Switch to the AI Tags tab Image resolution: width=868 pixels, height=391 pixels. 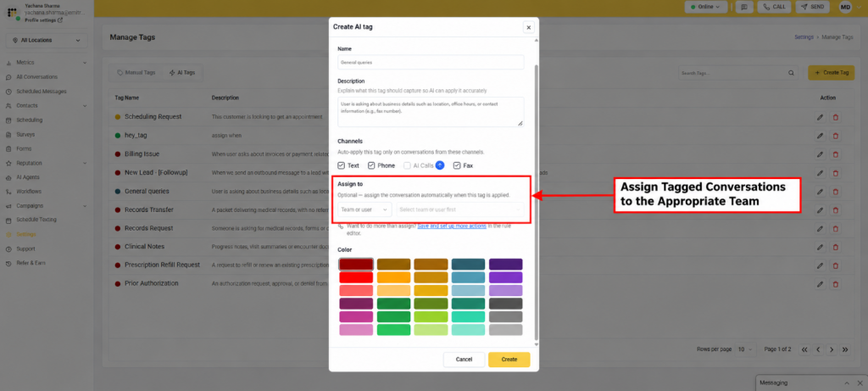182,73
